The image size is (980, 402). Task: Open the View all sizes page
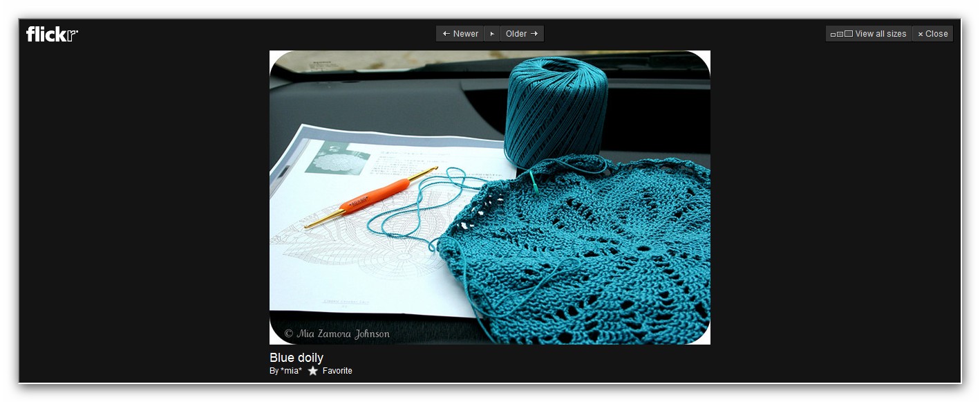869,34
